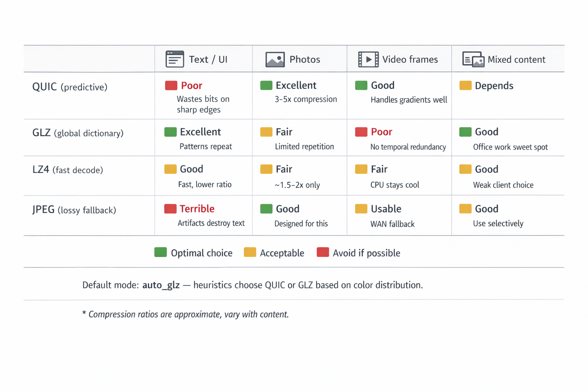The height and width of the screenshot is (392, 588).
Task: Click the JPEG Video frames Usable rating
Action: pos(386,209)
